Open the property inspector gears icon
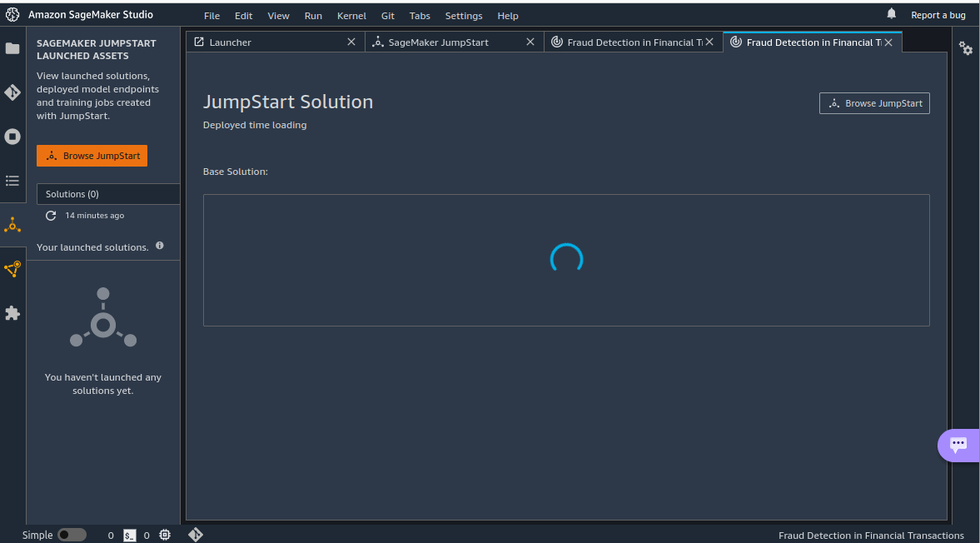 [966, 48]
